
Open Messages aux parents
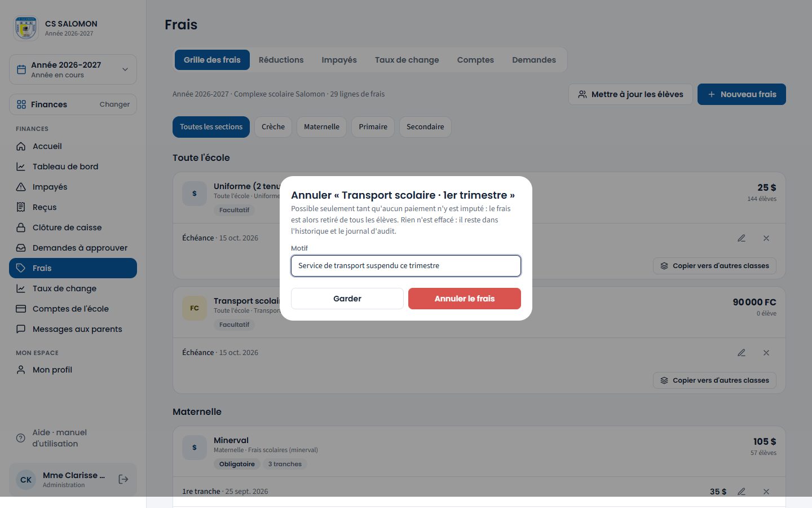pos(73,329)
